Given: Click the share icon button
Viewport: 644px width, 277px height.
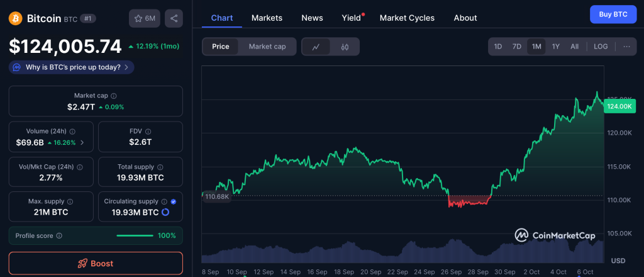Looking at the screenshot, I should [174, 18].
